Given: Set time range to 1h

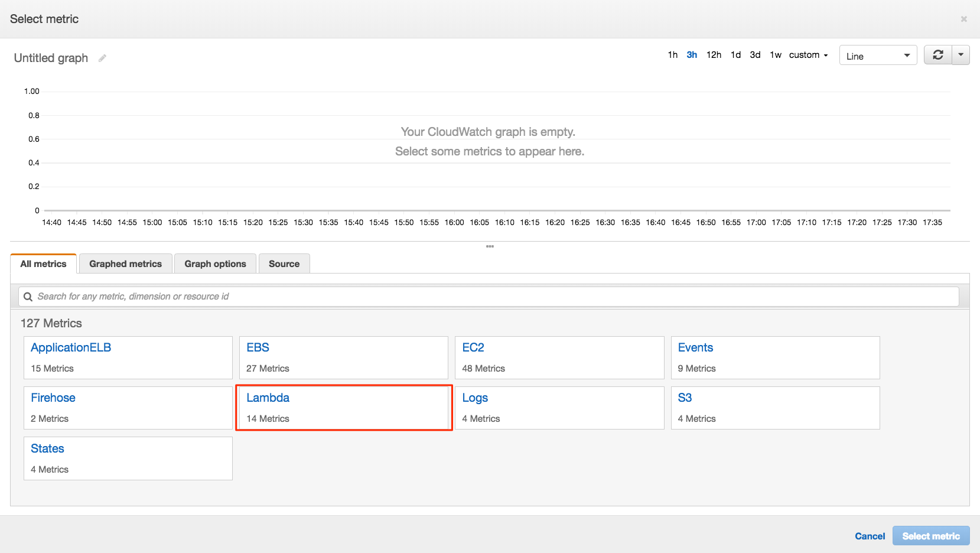Looking at the screenshot, I should 673,55.
